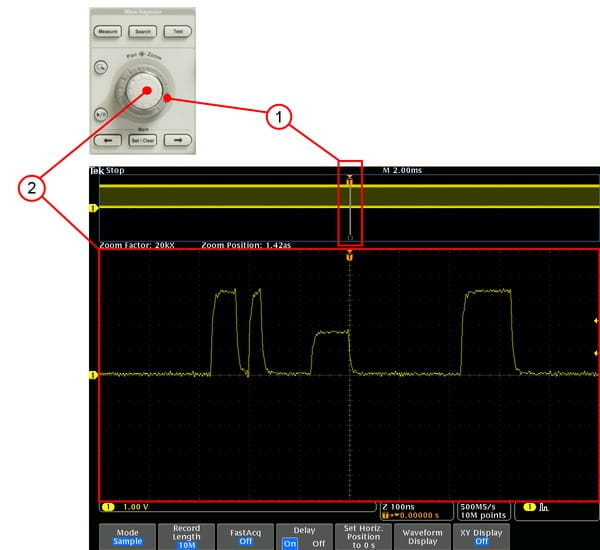
Task: Jump to next mark with right arrow
Action: pyautogui.click(x=176, y=140)
